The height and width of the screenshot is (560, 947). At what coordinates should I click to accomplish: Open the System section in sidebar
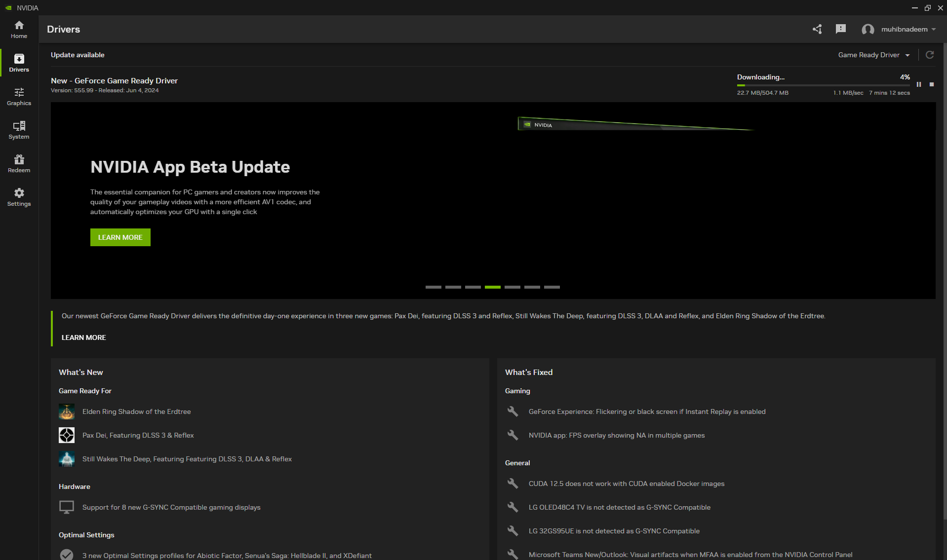(19, 130)
